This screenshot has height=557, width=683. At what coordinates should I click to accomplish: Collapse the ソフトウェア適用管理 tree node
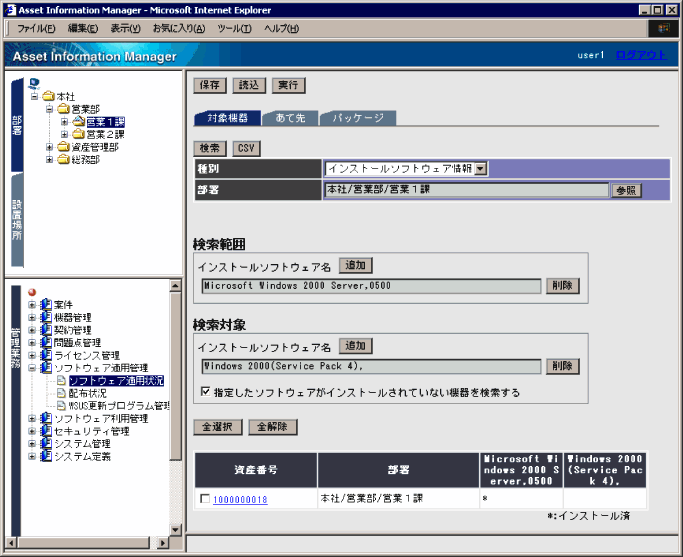click(x=32, y=368)
